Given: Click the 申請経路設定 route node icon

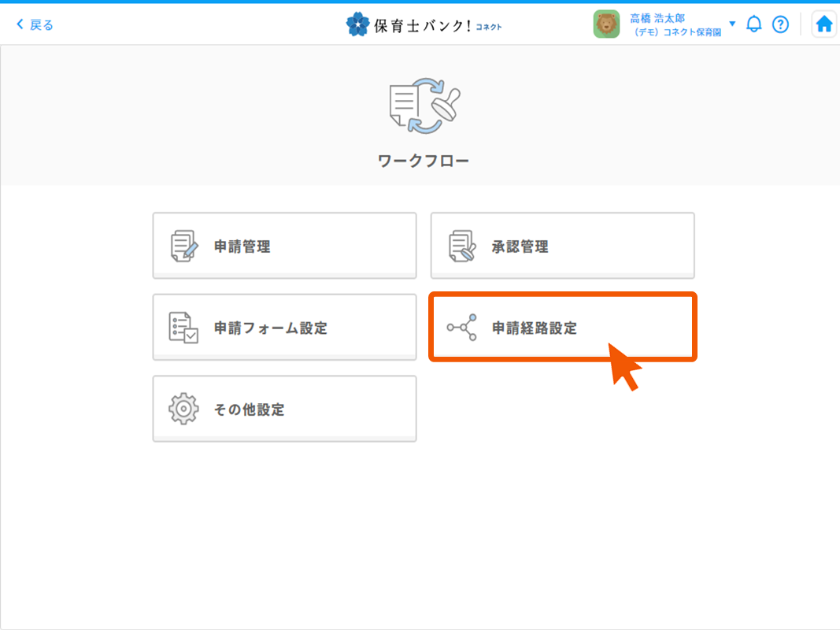Looking at the screenshot, I should click(462, 328).
